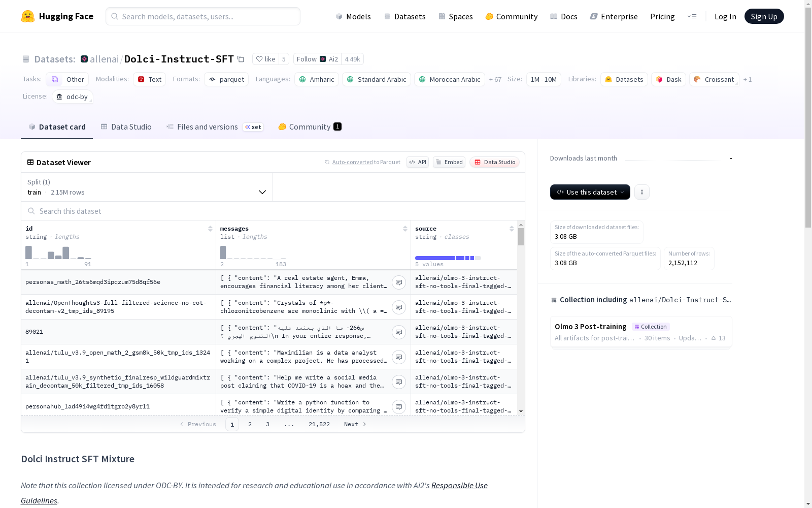Show the additional library tag
This screenshot has width=812, height=508.
[748, 79]
